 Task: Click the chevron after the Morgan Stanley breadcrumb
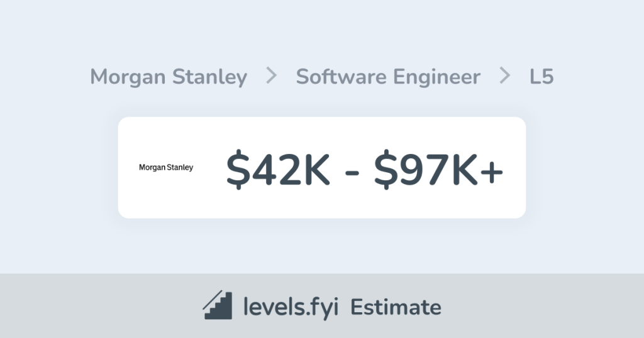272,77
